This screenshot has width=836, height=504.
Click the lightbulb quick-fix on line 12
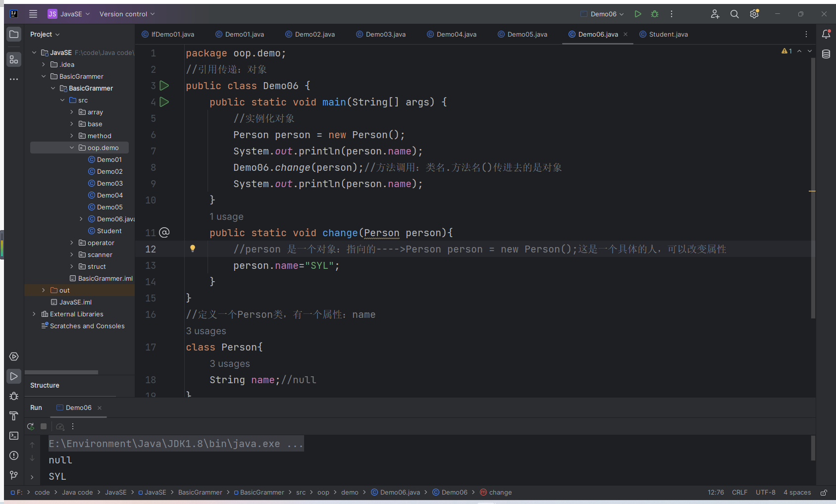click(x=193, y=249)
